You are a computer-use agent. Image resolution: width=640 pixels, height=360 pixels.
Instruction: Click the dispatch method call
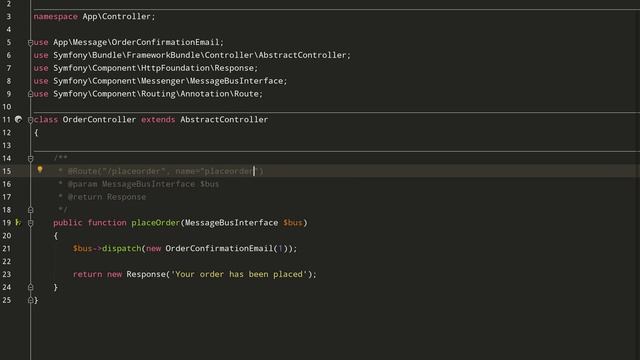(x=121, y=248)
